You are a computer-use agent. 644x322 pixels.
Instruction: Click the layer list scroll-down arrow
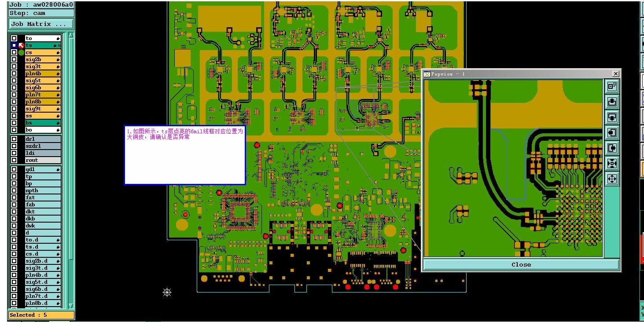click(x=71, y=306)
